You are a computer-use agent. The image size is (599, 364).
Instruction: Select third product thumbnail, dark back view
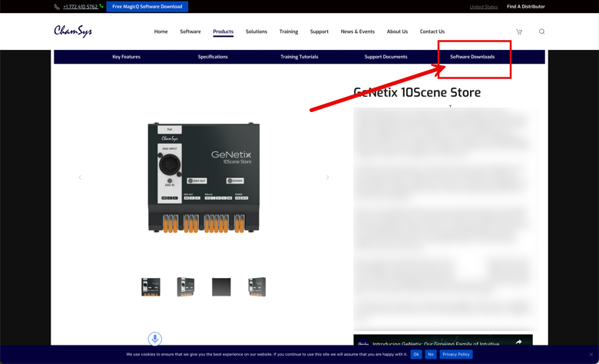pos(221,287)
